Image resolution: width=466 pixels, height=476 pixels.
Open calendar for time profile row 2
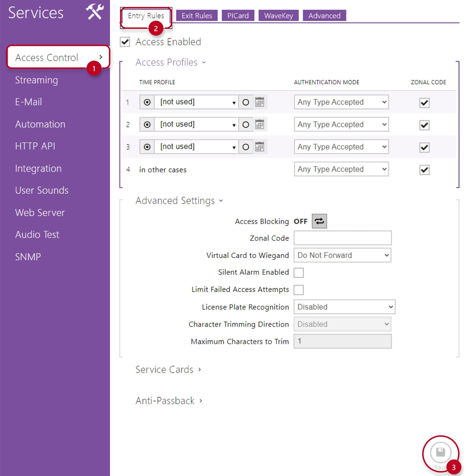[x=260, y=124]
